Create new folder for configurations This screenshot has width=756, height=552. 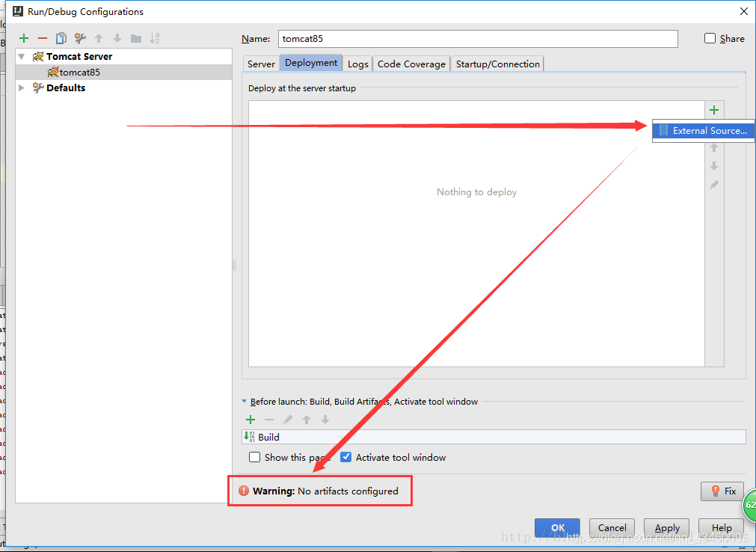point(136,38)
